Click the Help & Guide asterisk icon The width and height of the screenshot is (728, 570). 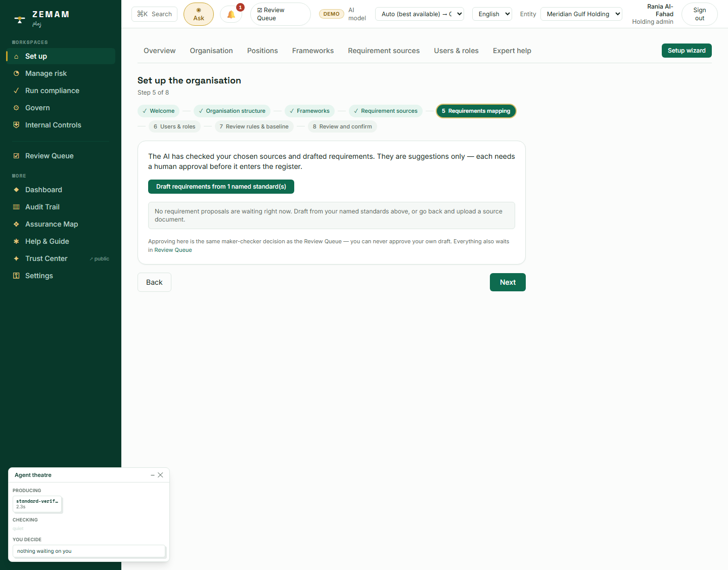click(x=16, y=241)
